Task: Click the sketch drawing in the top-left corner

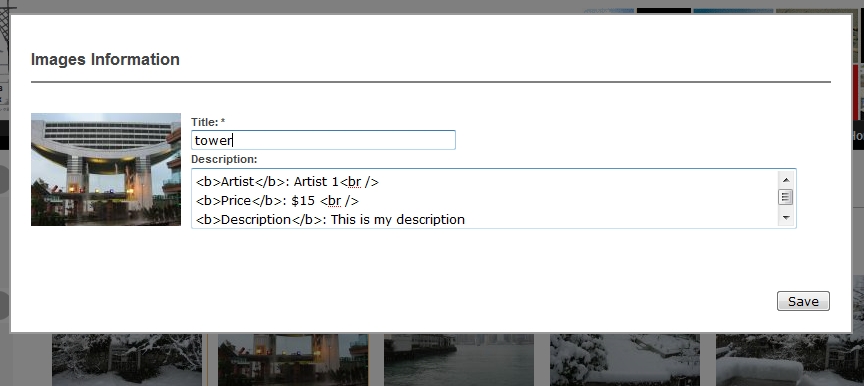Action: (x=5, y=33)
